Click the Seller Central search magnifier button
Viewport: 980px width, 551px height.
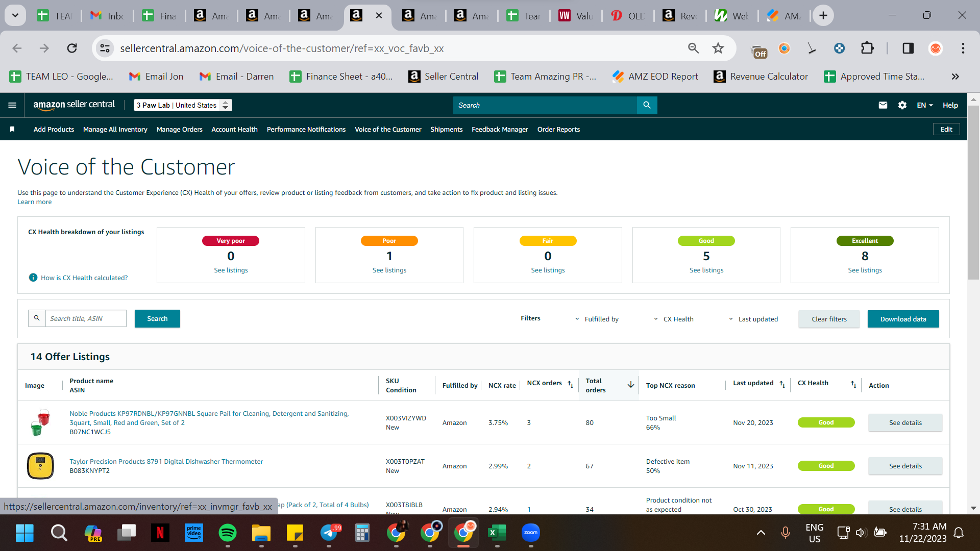[x=647, y=105]
